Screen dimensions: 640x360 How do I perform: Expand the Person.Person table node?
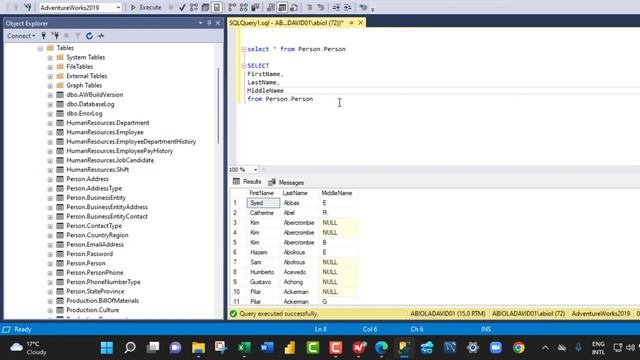pyautogui.click(x=50, y=264)
